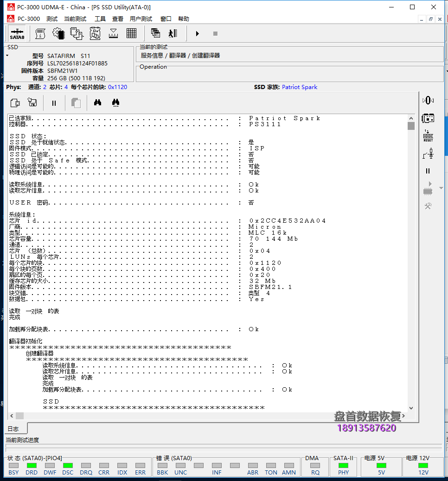Select the 日志 tab
The height and width of the screenshot is (481, 448).
pos(13,429)
